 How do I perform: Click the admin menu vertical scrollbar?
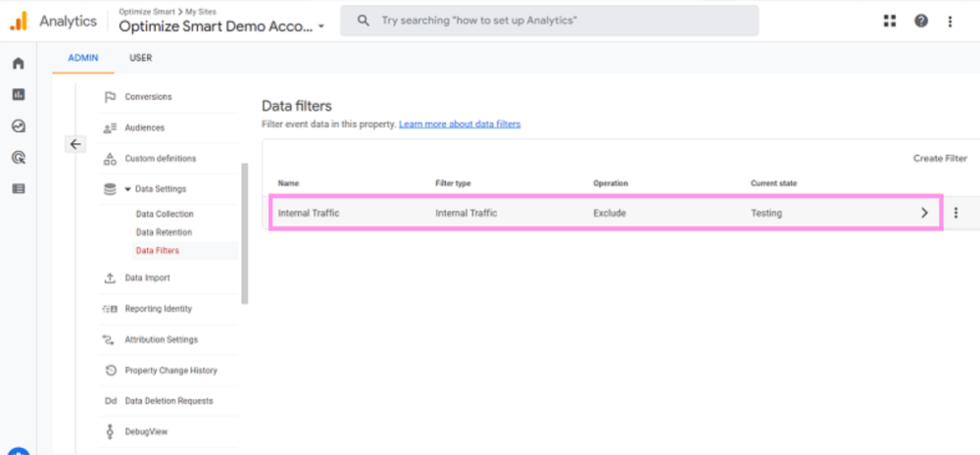244,233
